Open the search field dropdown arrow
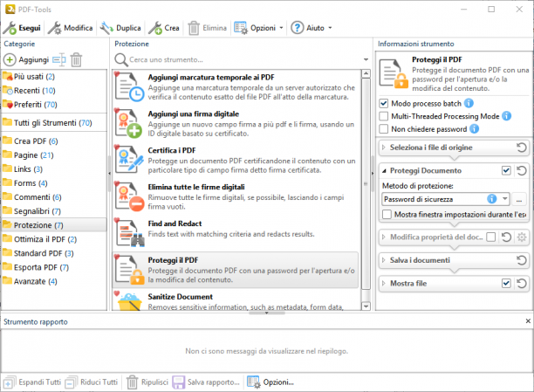534x392 pixels. point(366,59)
